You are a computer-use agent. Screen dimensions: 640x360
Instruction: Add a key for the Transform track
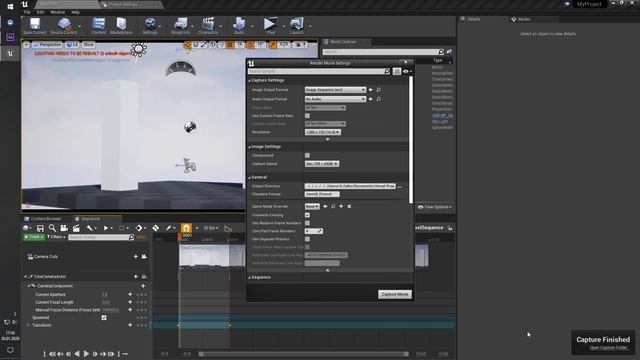click(130, 325)
